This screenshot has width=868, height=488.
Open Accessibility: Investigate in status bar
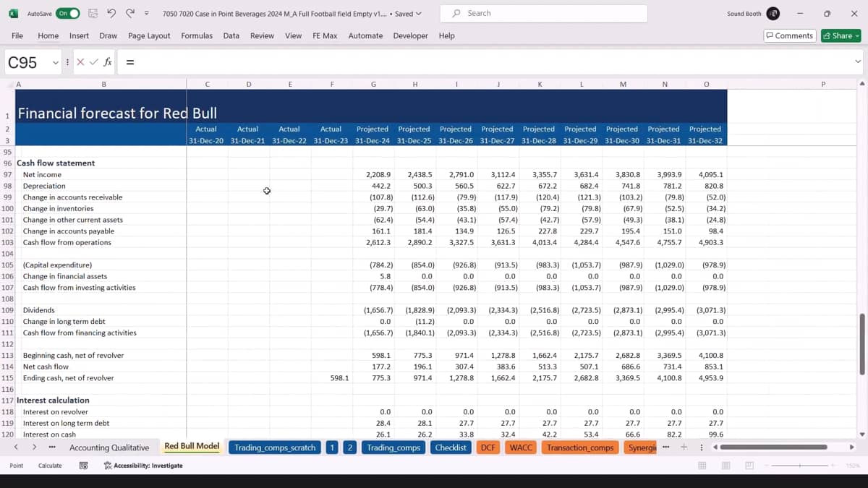[x=143, y=466]
